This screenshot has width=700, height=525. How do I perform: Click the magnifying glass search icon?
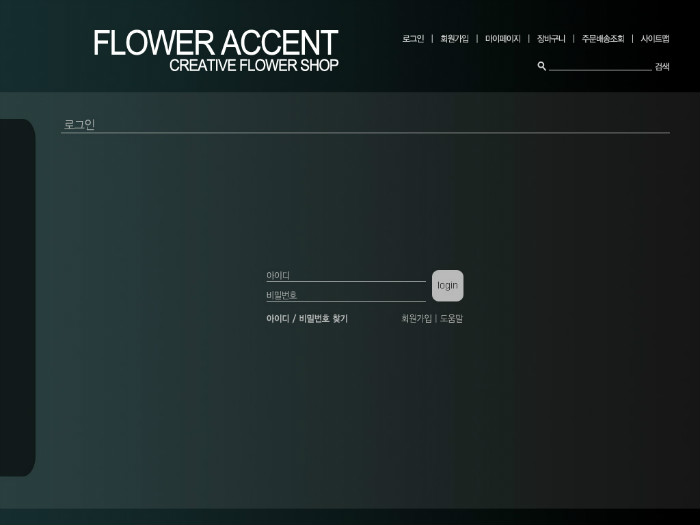click(x=541, y=66)
